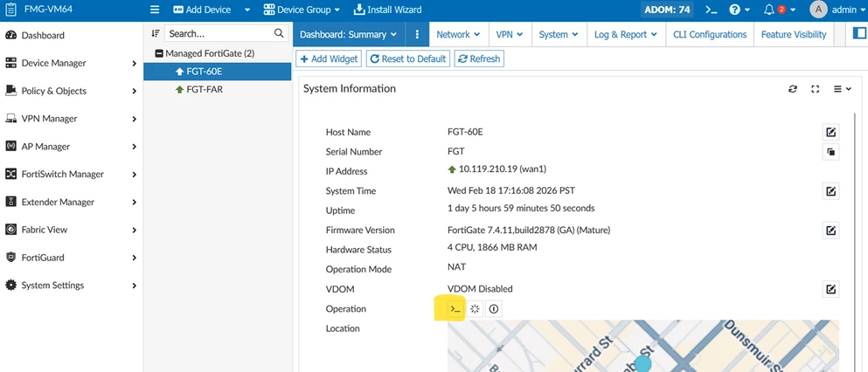Viewport: 868px width, 372px height.
Task: Click the FMG-VM64 clipboard logo icon
Action: [10, 10]
